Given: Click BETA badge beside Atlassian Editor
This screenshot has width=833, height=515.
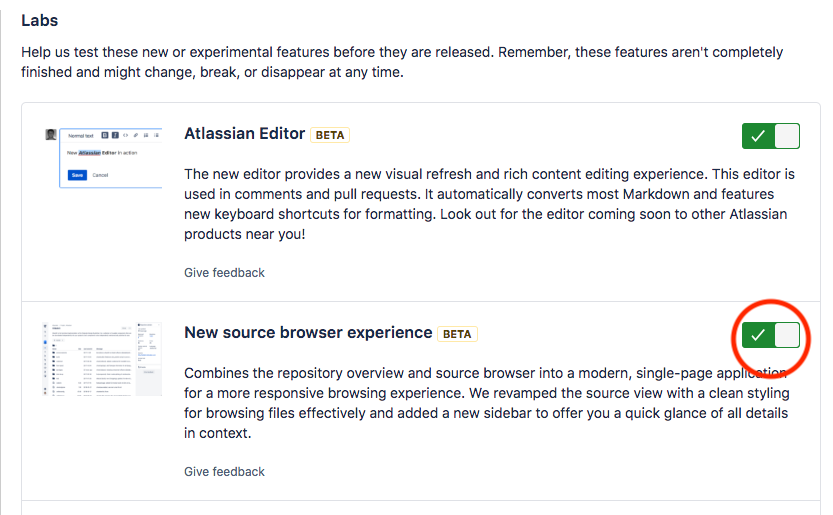Looking at the screenshot, I should [x=330, y=135].
